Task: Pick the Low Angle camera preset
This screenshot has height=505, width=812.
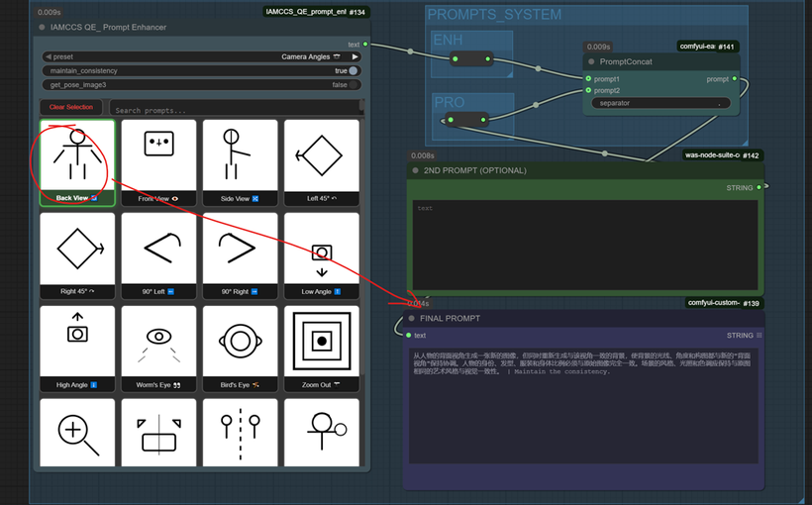Action: [321, 254]
